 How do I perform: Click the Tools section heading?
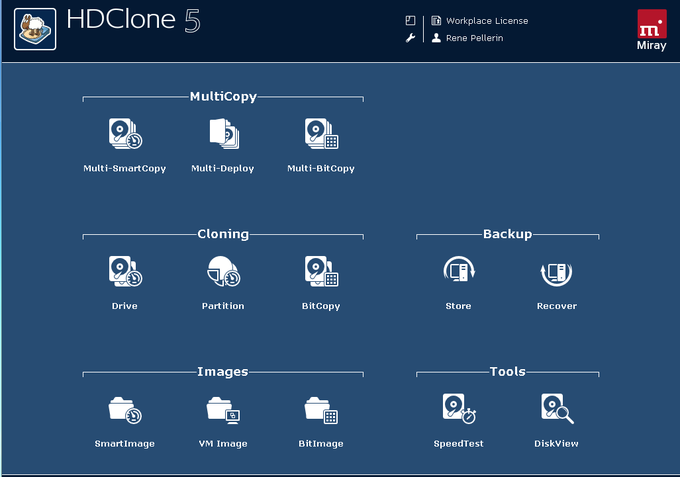pyautogui.click(x=507, y=372)
